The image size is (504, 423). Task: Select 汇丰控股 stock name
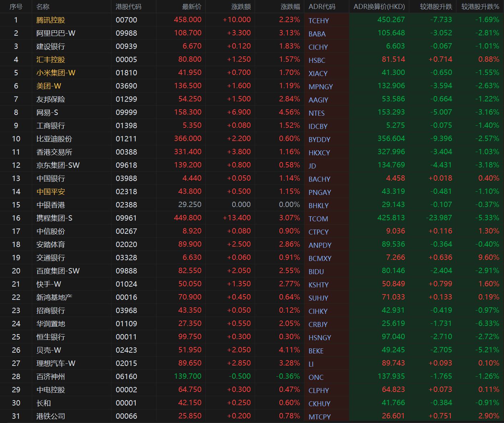(x=51, y=60)
